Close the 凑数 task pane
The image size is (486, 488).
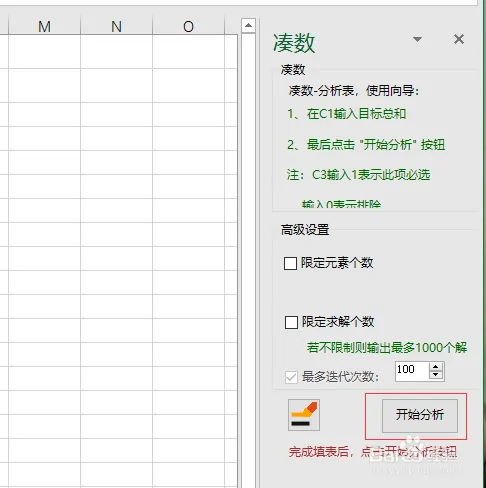[x=459, y=39]
